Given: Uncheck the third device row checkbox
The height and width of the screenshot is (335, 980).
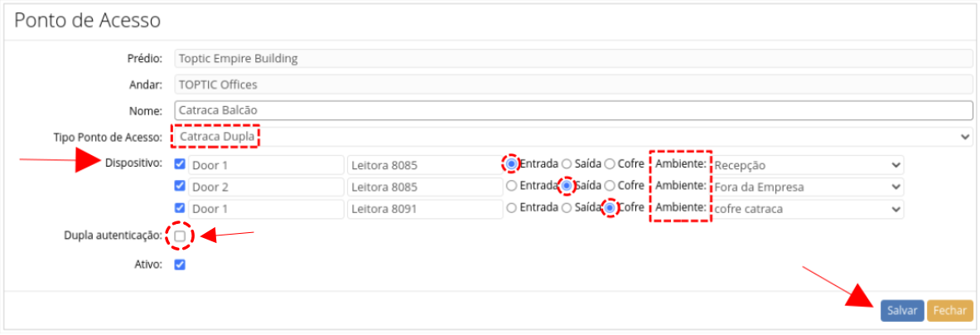Looking at the screenshot, I should tap(180, 207).
